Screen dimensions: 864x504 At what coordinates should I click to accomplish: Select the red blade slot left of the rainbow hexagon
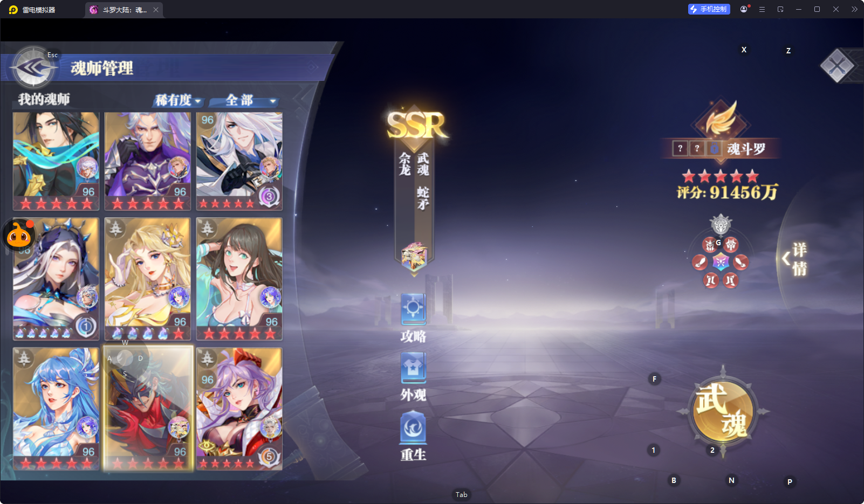point(700,263)
